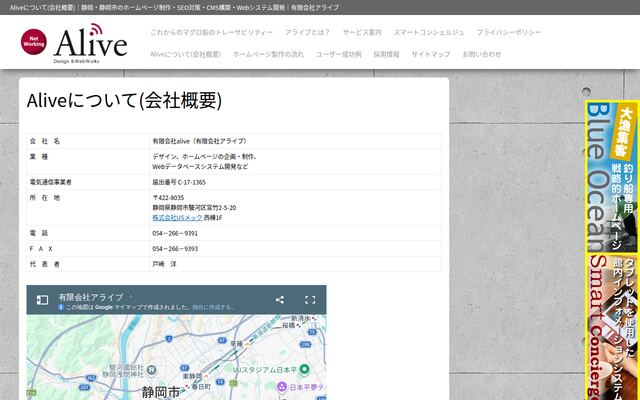The width and height of the screenshot is (640, 400).
Task: Click the 業種 row label
Action: tap(39, 156)
